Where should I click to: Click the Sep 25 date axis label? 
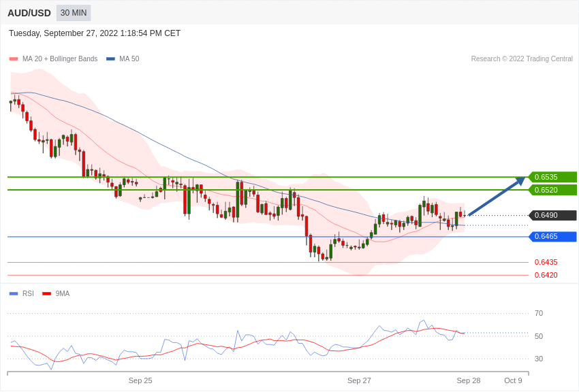pyautogui.click(x=140, y=380)
